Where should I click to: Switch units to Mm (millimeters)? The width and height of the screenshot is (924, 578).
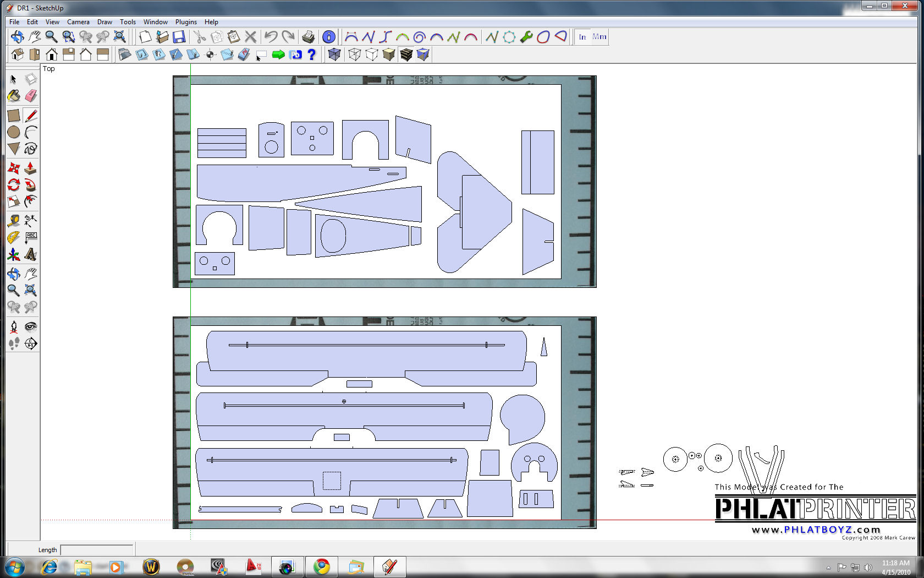tap(599, 37)
